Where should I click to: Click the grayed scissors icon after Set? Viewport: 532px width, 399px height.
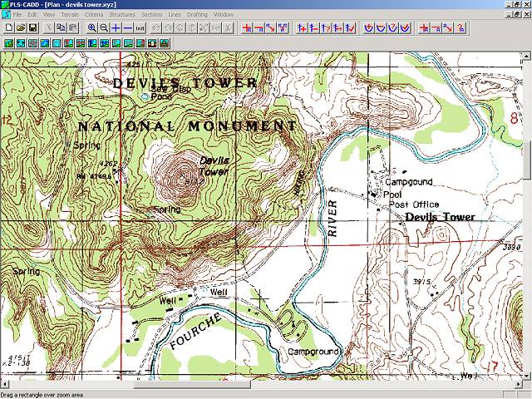click(228, 27)
